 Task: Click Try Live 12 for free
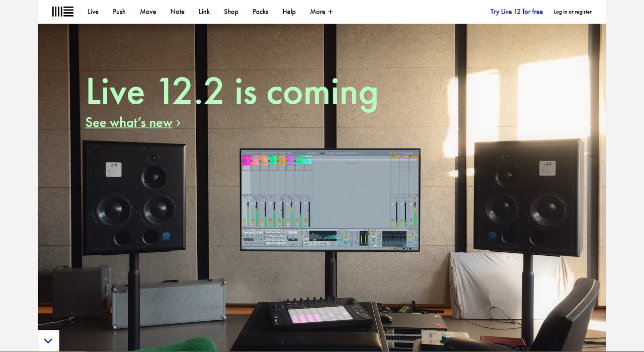517,12
